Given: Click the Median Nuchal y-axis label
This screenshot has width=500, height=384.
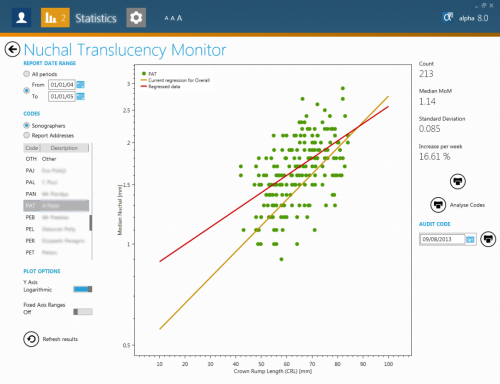Looking at the screenshot, I should click(120, 210).
